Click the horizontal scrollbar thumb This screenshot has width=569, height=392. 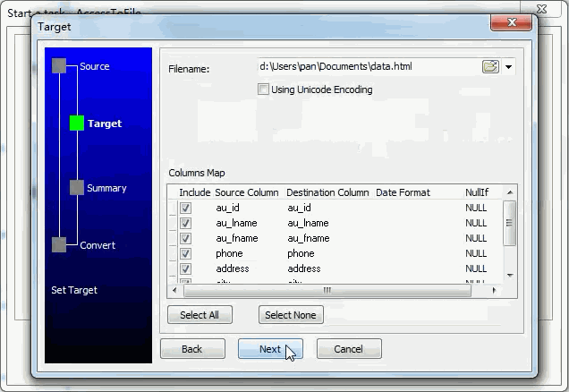tap(327, 290)
